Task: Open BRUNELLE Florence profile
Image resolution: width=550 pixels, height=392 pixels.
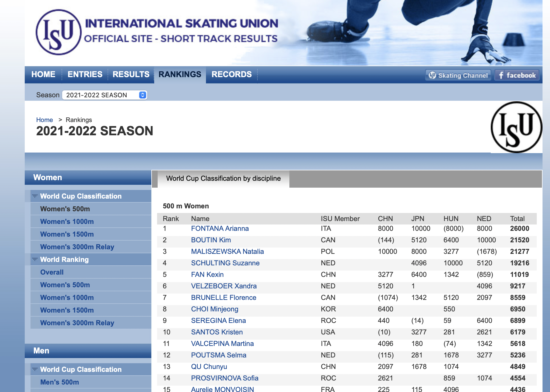Action: 224,298
